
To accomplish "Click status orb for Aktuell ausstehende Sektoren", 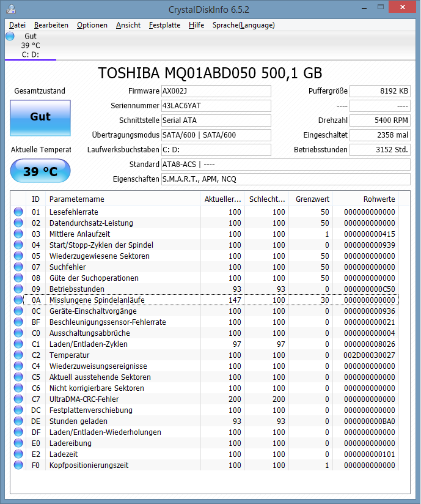I will 18,377.
